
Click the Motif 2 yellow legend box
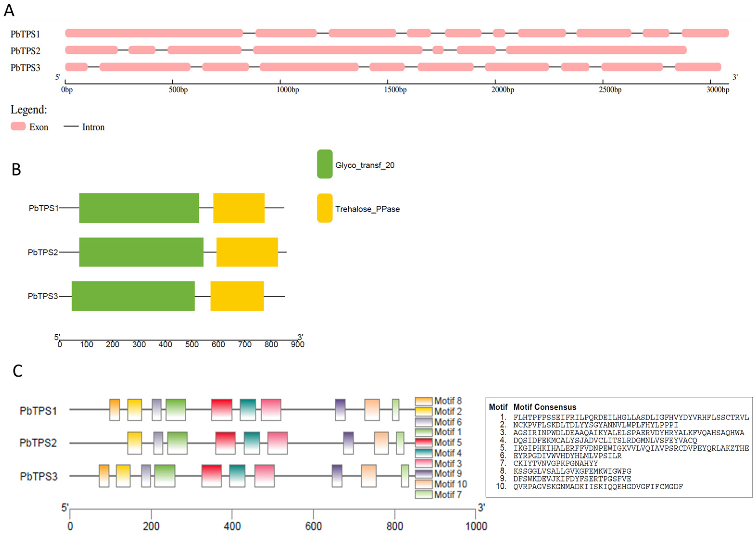pos(424,412)
